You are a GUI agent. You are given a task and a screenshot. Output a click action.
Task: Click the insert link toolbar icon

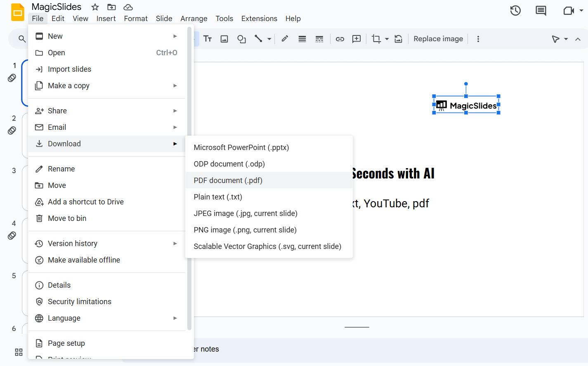coord(340,39)
